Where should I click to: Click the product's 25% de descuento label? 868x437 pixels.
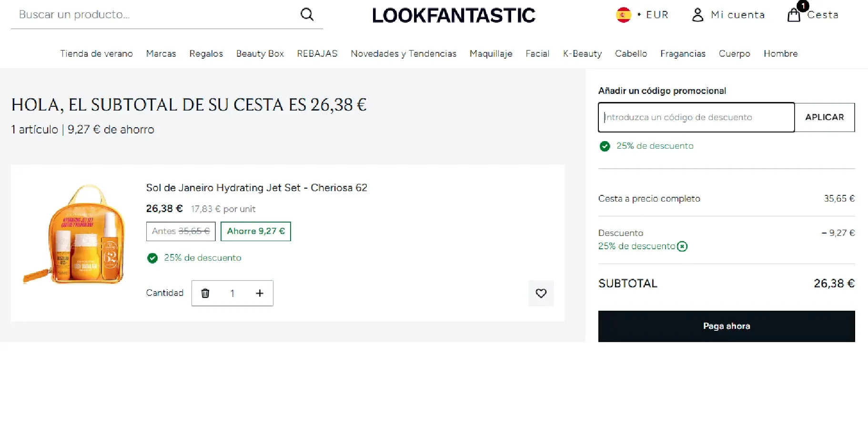[x=202, y=258]
